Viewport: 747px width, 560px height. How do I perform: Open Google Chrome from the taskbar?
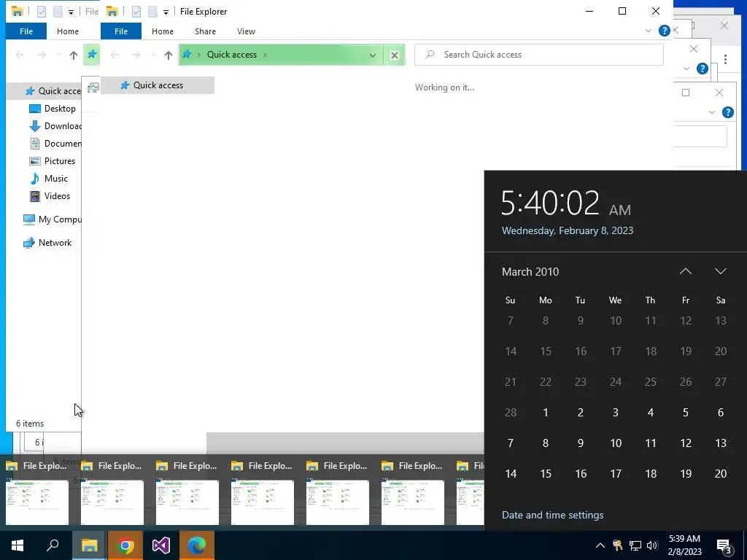pos(125,545)
